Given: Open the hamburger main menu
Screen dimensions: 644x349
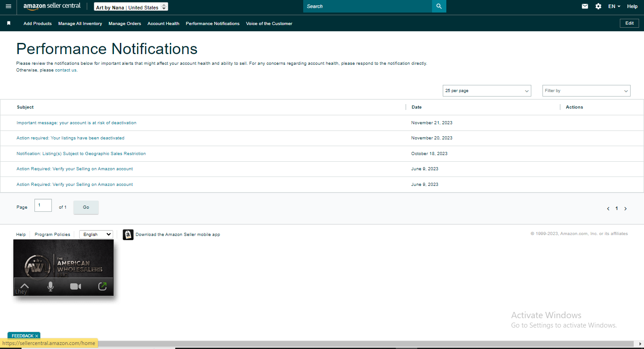Looking at the screenshot, I should [x=8, y=6].
